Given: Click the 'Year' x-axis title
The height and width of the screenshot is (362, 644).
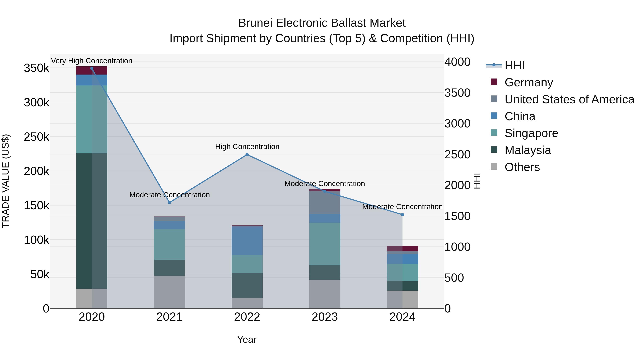Looking at the screenshot, I should (x=247, y=339).
